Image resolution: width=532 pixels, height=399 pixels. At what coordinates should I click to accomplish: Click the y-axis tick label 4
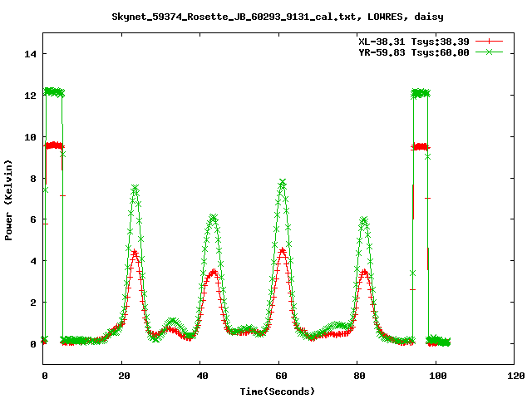tap(33, 261)
